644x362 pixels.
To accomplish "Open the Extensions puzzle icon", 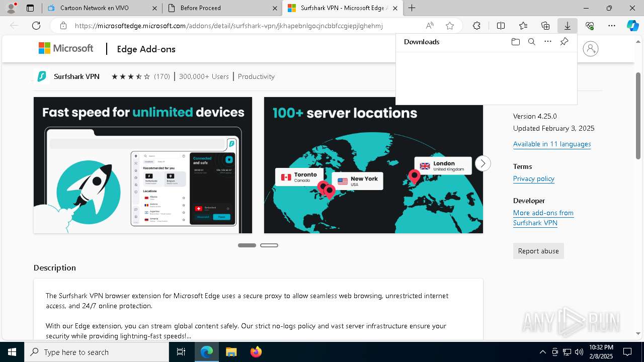I will [x=476, y=26].
